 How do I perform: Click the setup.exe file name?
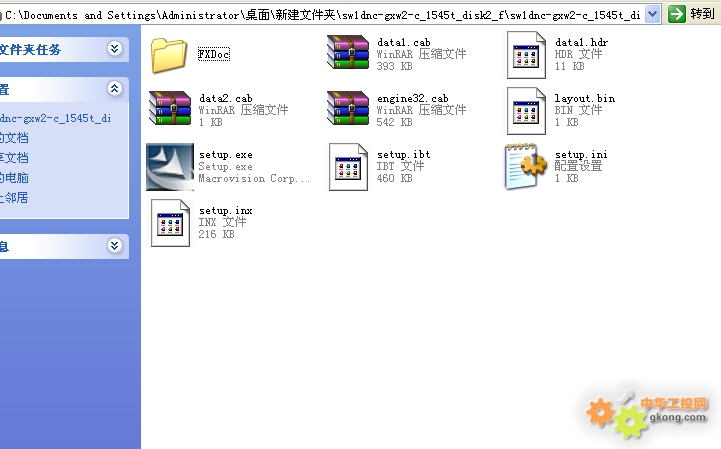tap(226, 155)
